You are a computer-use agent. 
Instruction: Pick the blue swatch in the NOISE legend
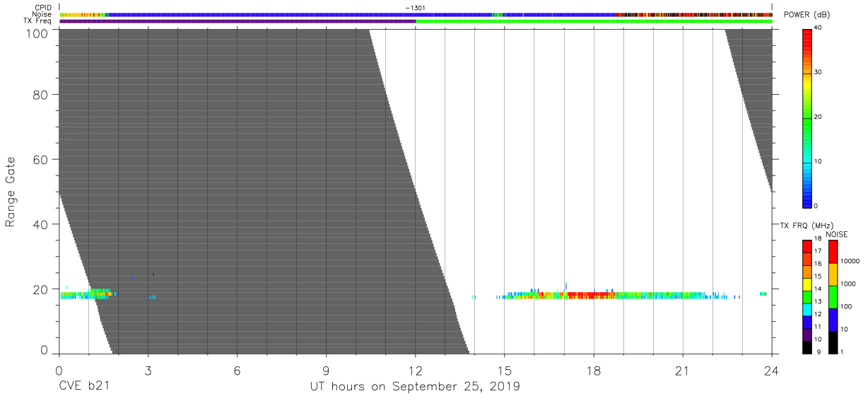pyautogui.click(x=833, y=320)
